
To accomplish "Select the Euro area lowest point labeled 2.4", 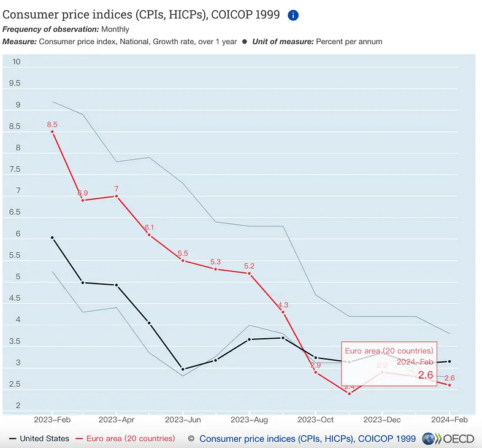I will coord(349,393).
